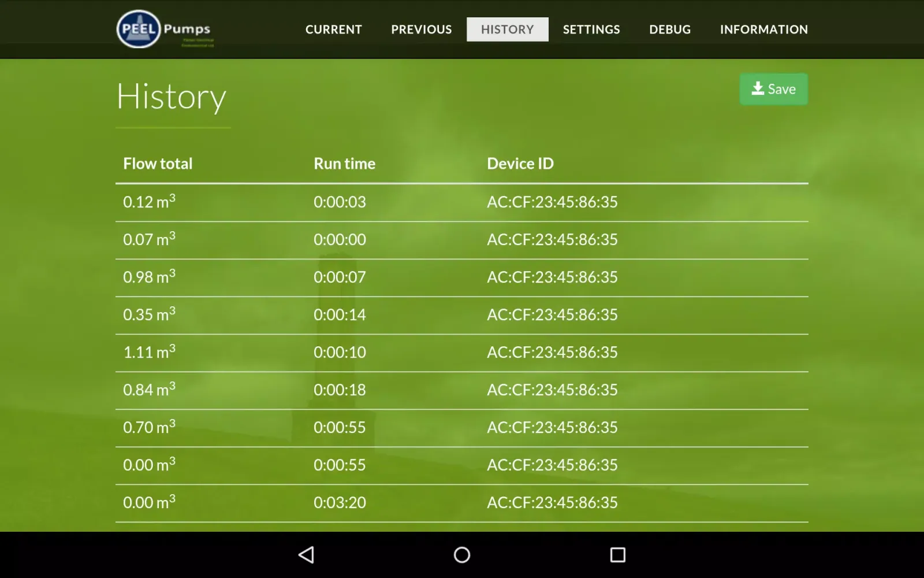Tap the Android back button
The width and height of the screenshot is (924, 578).
pyautogui.click(x=306, y=555)
